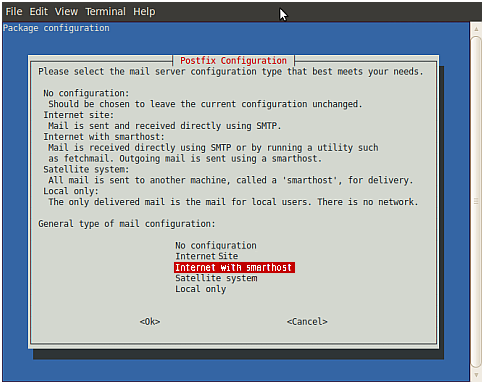
Task: Open the File menu
Action: pos(14,12)
